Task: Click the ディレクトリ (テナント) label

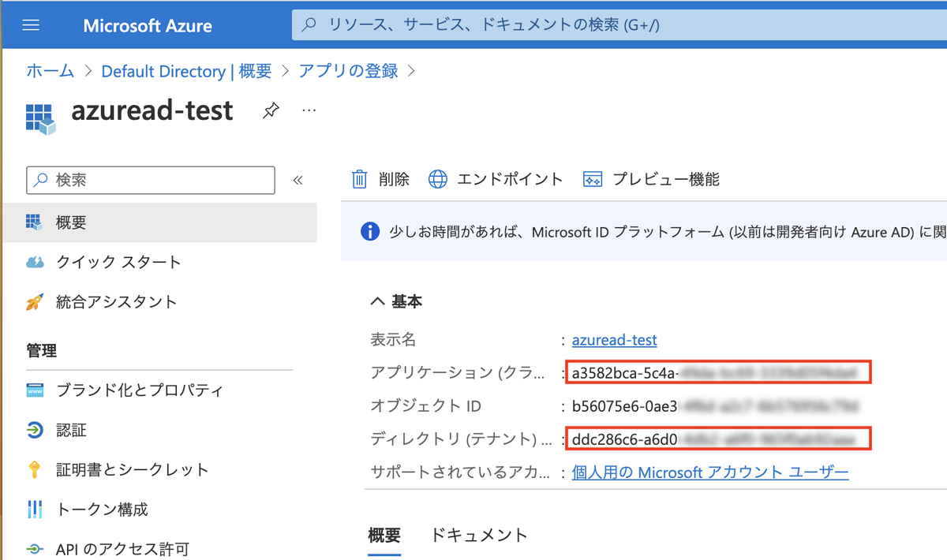Action: coord(460,438)
